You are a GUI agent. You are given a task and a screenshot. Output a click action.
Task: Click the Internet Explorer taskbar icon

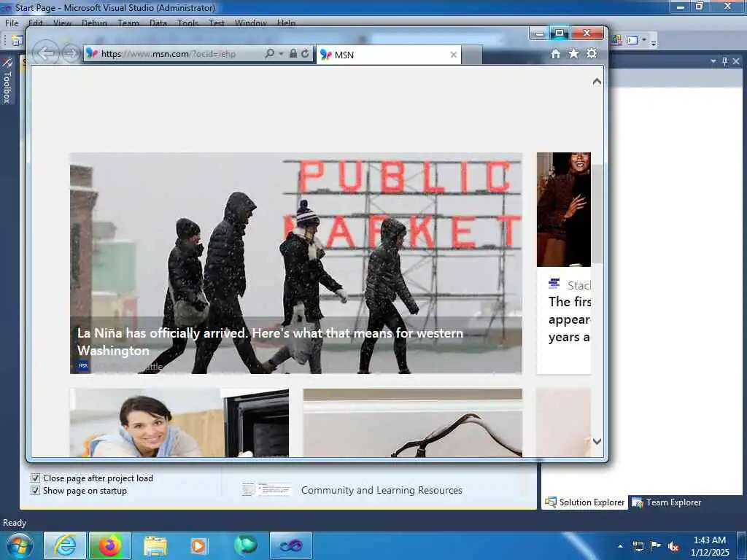[65, 545]
